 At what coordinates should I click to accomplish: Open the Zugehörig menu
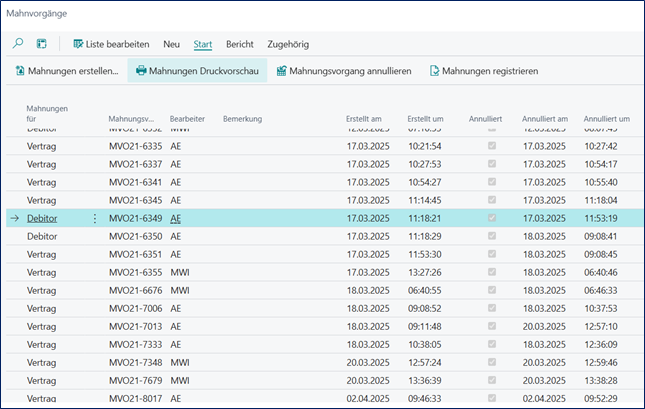(x=288, y=44)
